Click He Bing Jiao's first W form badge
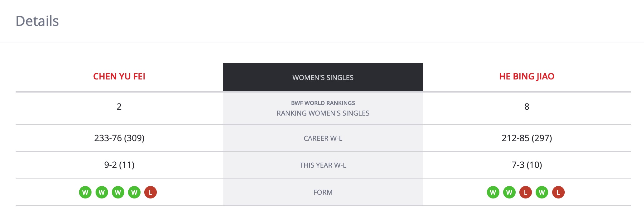The image size is (644, 215). 493,192
